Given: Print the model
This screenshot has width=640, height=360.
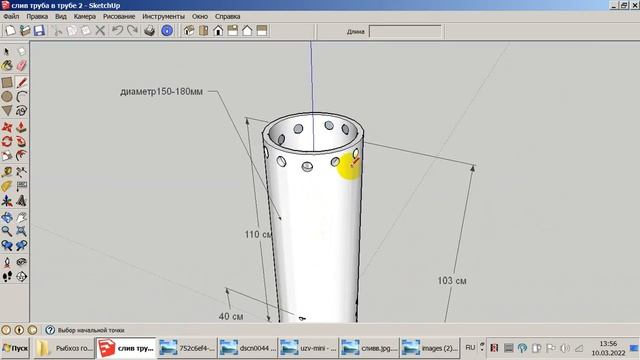Looking at the screenshot, I should [150, 31].
